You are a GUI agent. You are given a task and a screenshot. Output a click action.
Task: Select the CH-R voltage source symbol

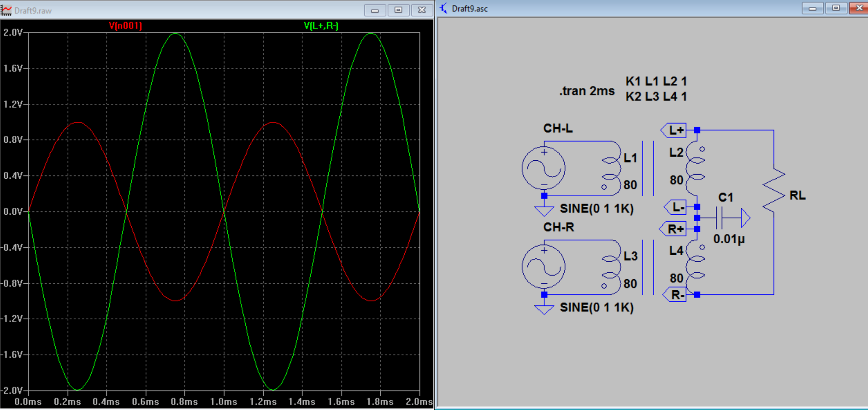pyautogui.click(x=544, y=267)
